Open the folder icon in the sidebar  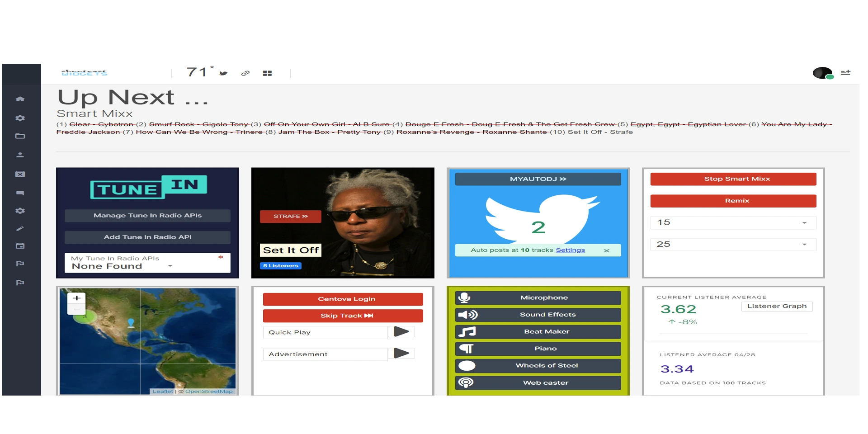coord(20,136)
